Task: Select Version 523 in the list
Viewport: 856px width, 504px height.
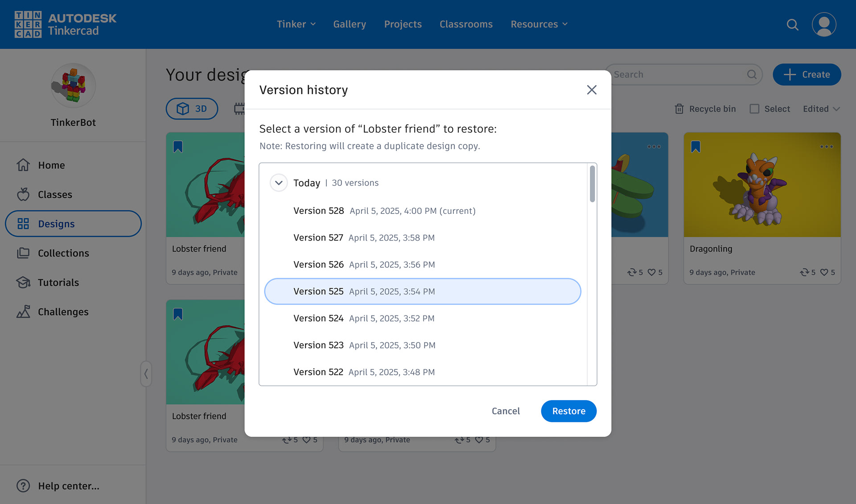Action: [364, 345]
